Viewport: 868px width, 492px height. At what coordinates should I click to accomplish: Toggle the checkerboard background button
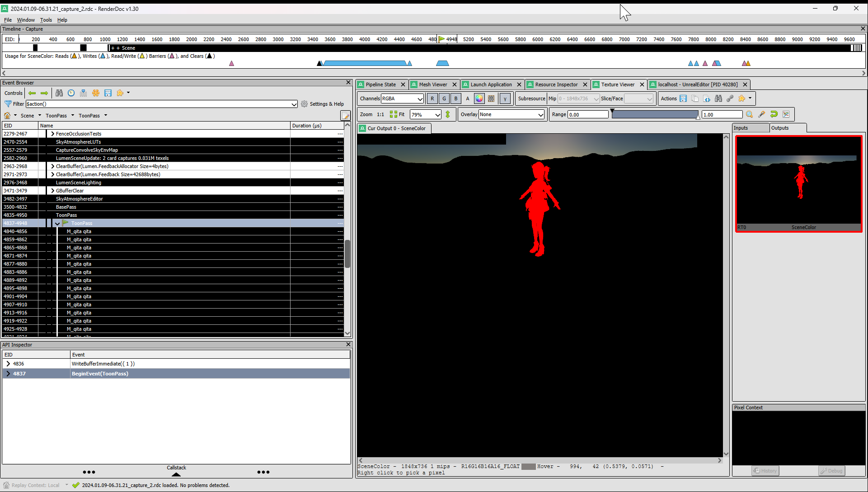pos(491,98)
